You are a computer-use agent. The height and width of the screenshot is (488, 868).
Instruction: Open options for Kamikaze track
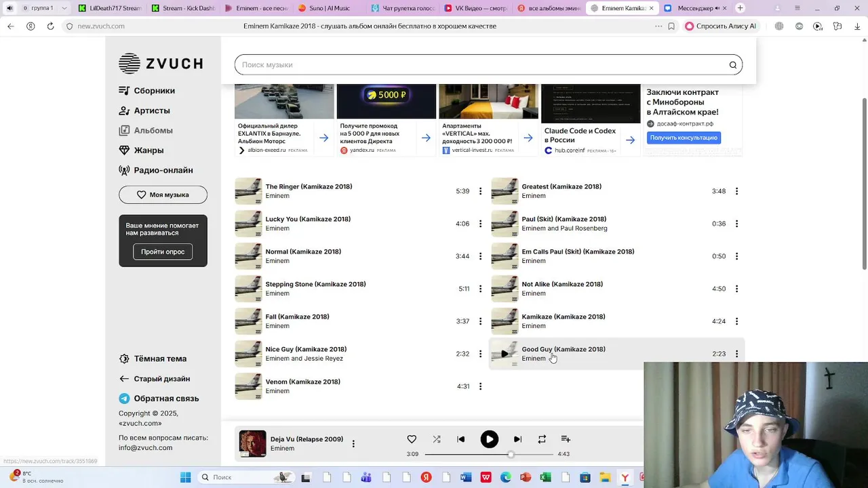click(736, 321)
